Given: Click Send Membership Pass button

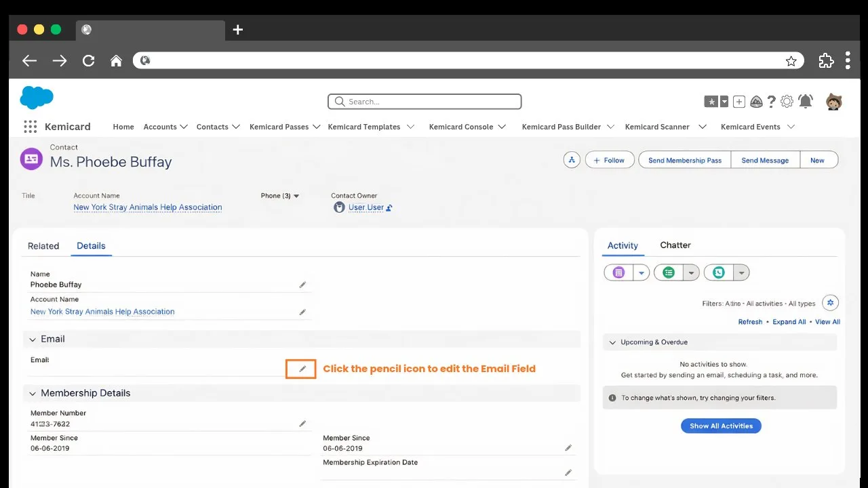Looking at the screenshot, I should (685, 160).
